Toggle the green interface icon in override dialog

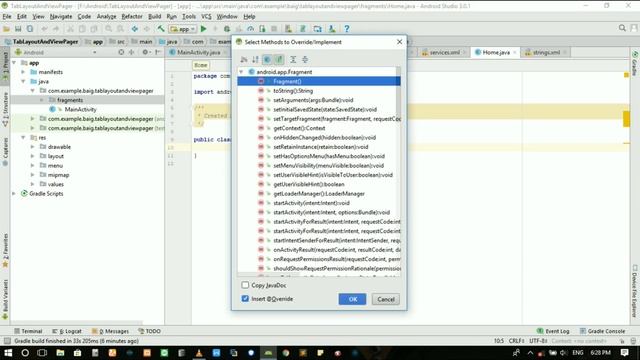(x=279, y=60)
